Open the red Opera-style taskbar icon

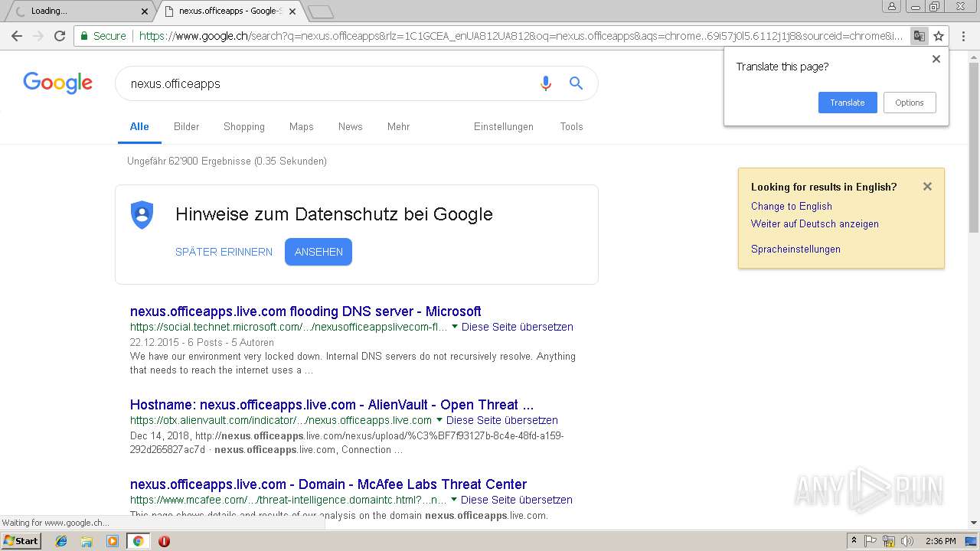click(164, 541)
